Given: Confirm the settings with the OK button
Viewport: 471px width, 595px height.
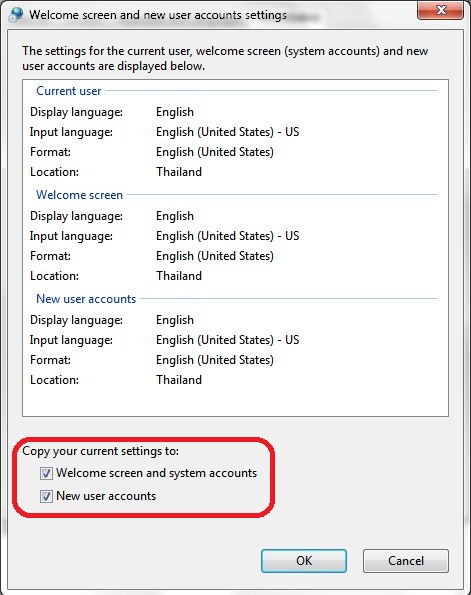Looking at the screenshot, I should coord(304,560).
